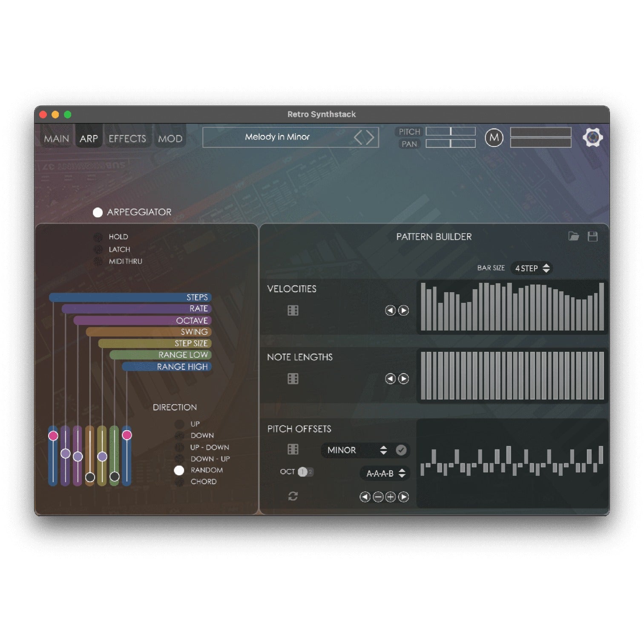The height and width of the screenshot is (644, 644).
Task: Click the STEPS slider knob
Action: [53, 436]
